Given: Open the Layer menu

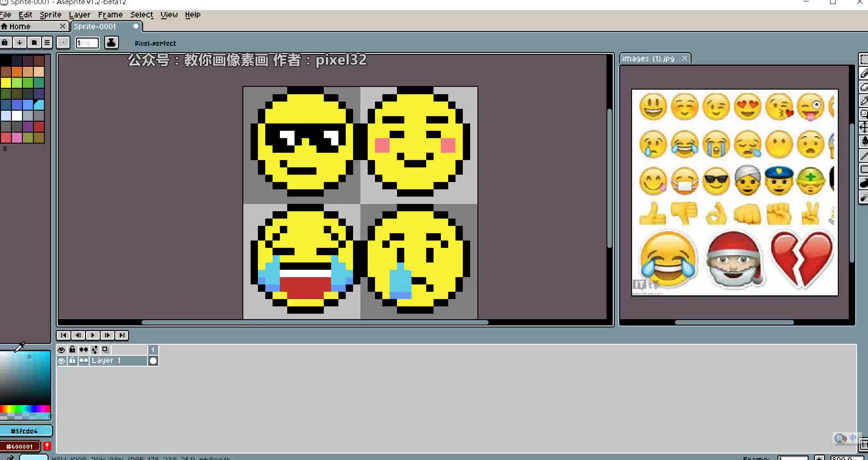Looking at the screenshot, I should [80, 15].
